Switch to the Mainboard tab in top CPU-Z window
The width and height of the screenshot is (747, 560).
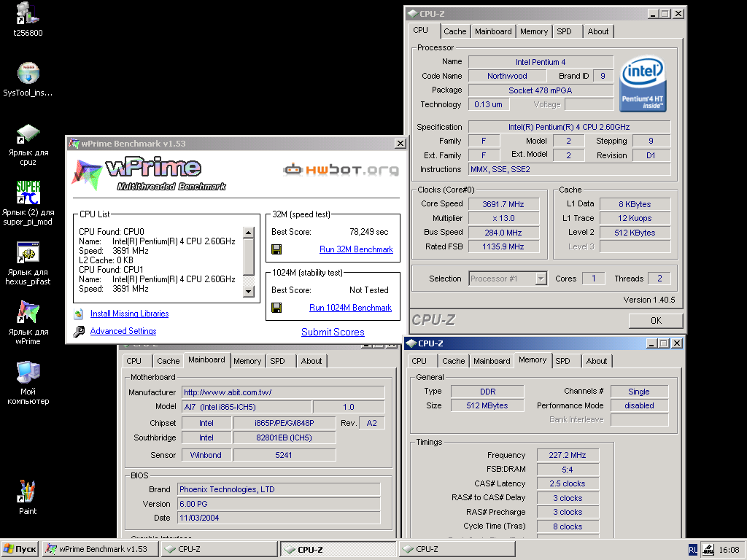pyautogui.click(x=493, y=31)
